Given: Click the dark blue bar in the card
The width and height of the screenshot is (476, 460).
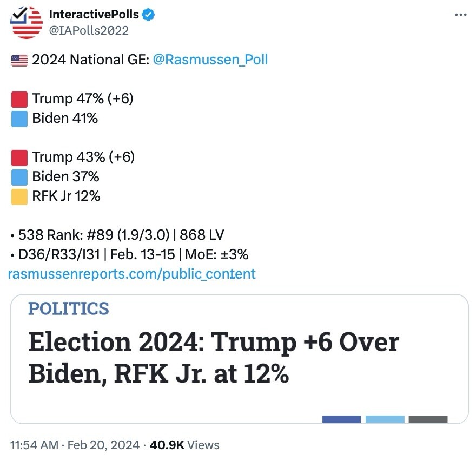Looking at the screenshot, I should tap(341, 419).
